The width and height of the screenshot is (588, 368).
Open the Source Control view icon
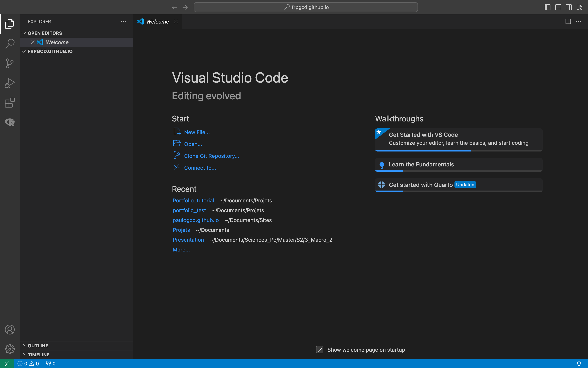(x=10, y=63)
